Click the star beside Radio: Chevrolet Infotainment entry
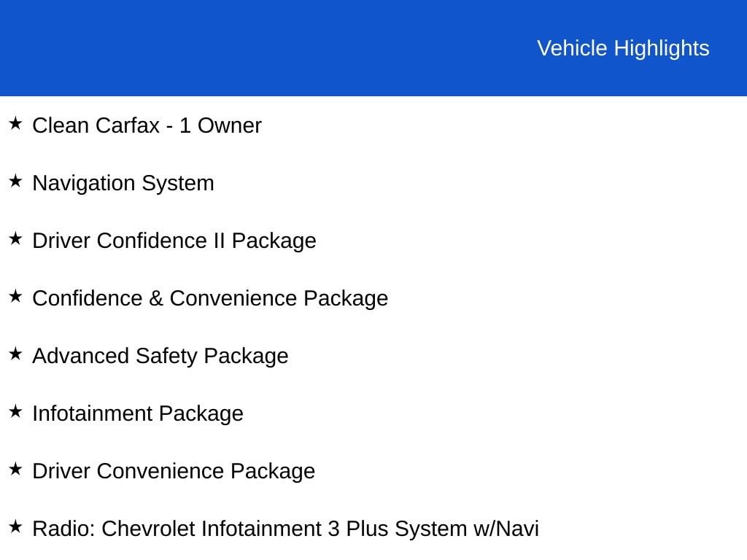The width and height of the screenshot is (747, 560). coord(15,526)
